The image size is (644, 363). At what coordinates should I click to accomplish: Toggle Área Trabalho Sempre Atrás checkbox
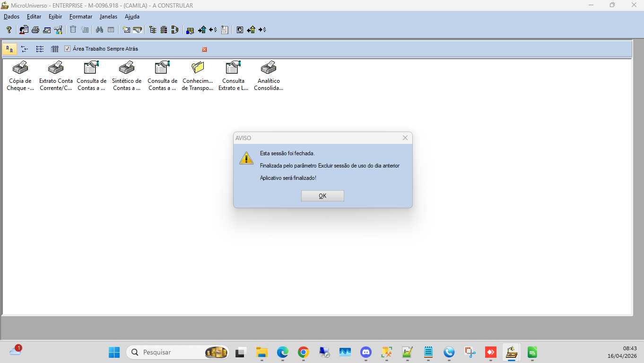click(67, 49)
